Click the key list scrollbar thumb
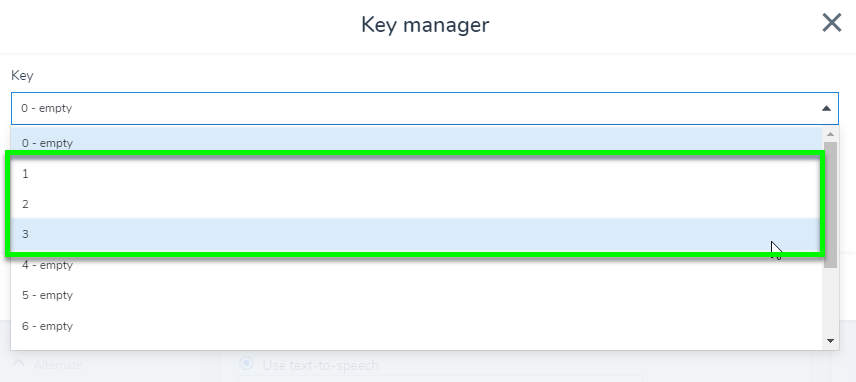 [x=830, y=205]
